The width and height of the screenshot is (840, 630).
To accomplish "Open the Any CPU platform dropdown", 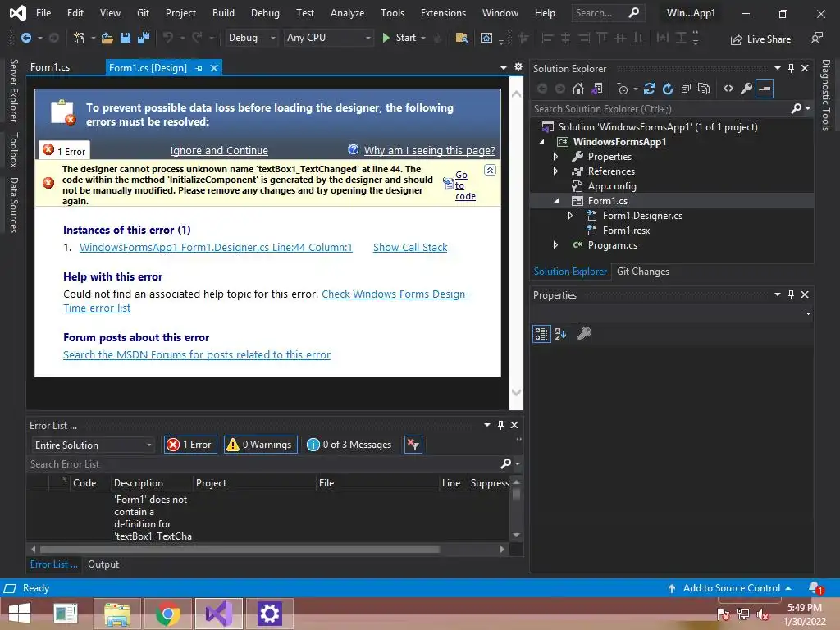I will click(328, 38).
